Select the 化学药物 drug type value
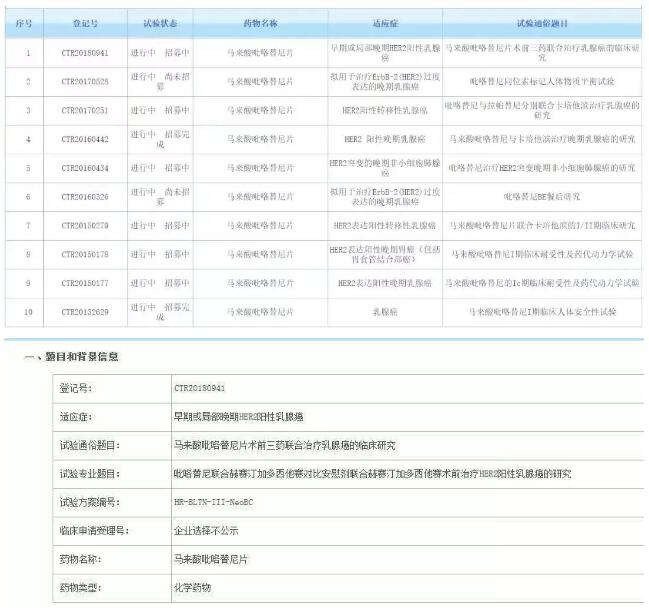Image resolution: width=649 pixels, height=611 pixels. [193, 588]
